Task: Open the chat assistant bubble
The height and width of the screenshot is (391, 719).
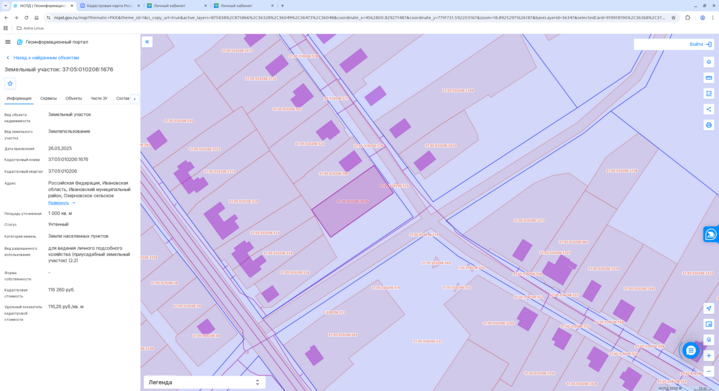Action: point(691,350)
